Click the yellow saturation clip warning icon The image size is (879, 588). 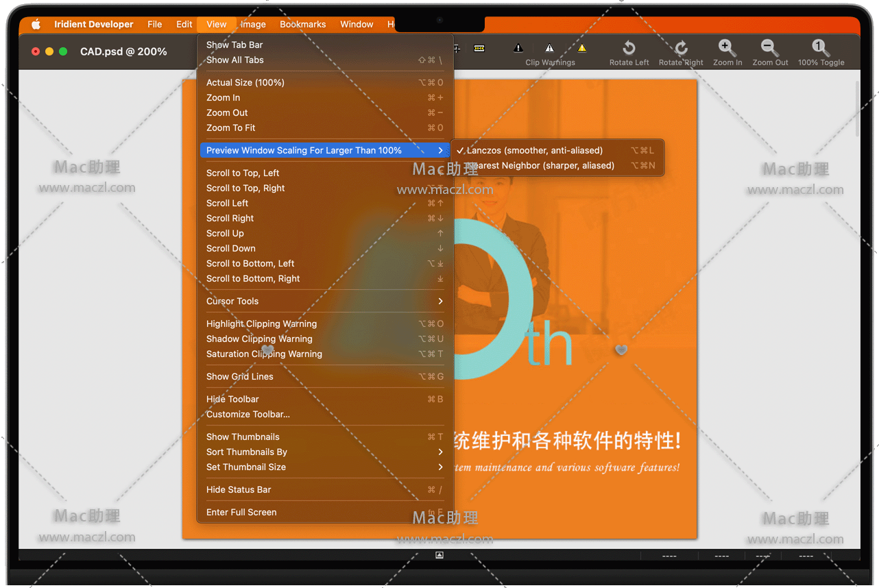point(581,48)
